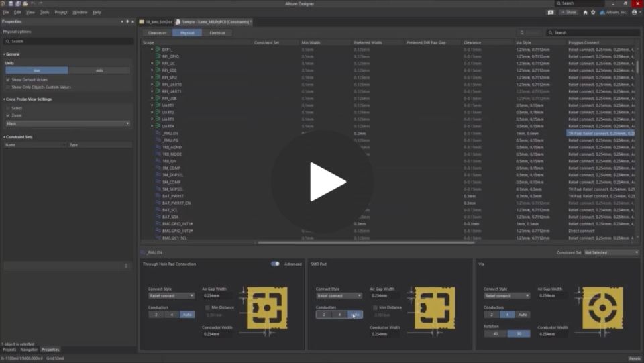Screen dimensions: 644x363
Task: Set Via conductors to Auto
Action: (x=523, y=315)
